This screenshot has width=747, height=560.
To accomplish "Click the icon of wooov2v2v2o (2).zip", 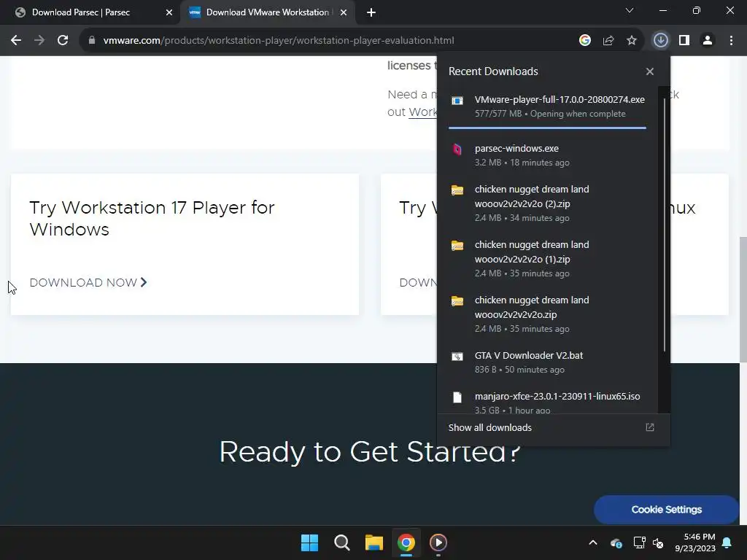I will 457,190.
